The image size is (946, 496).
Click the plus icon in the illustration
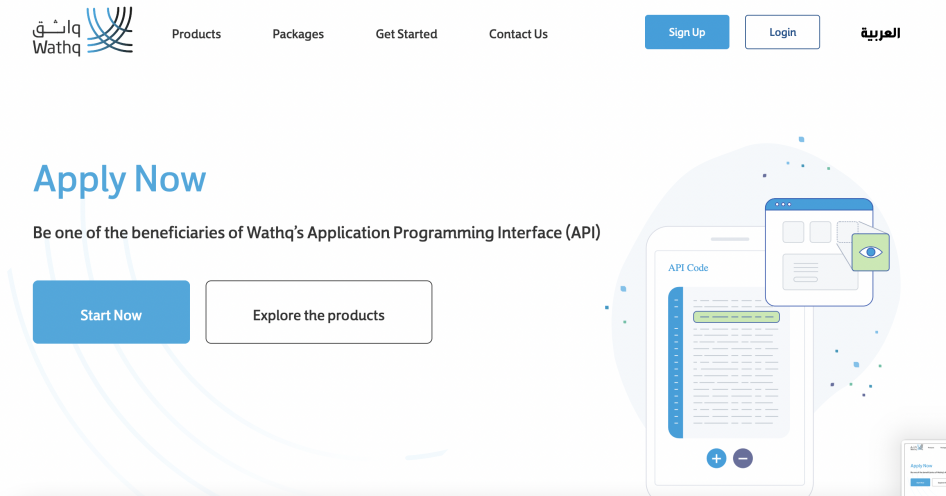[716, 459]
